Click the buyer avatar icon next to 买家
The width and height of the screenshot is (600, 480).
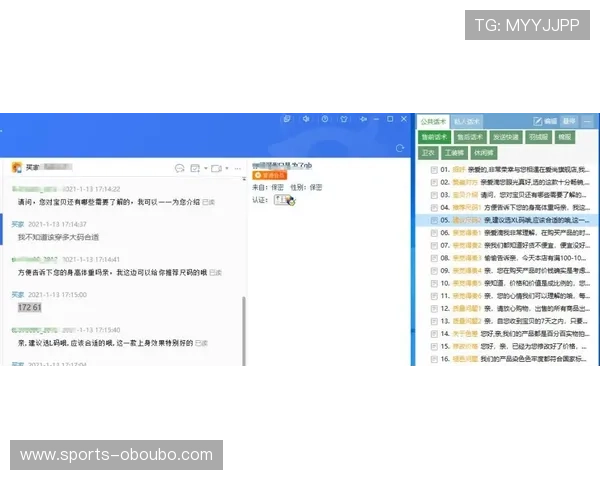point(17,167)
